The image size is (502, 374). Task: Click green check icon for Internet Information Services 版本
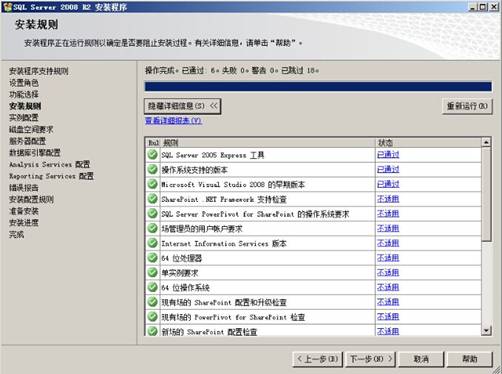[153, 243]
